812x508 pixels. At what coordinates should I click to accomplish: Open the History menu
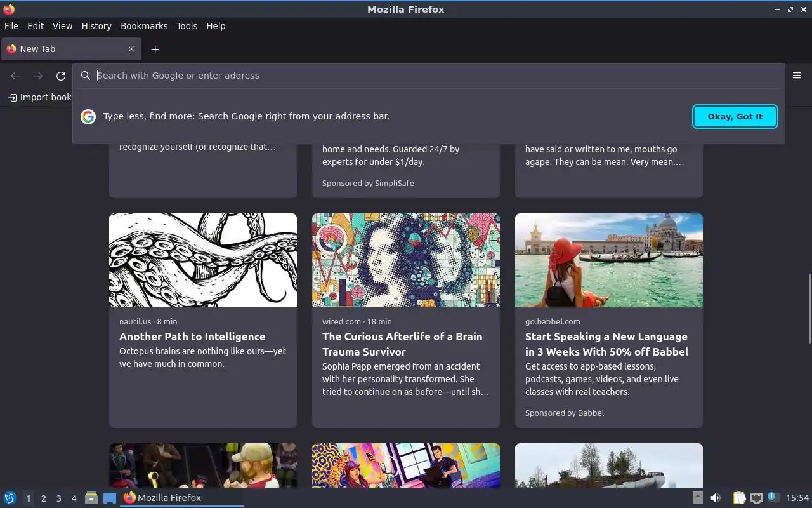pos(96,26)
